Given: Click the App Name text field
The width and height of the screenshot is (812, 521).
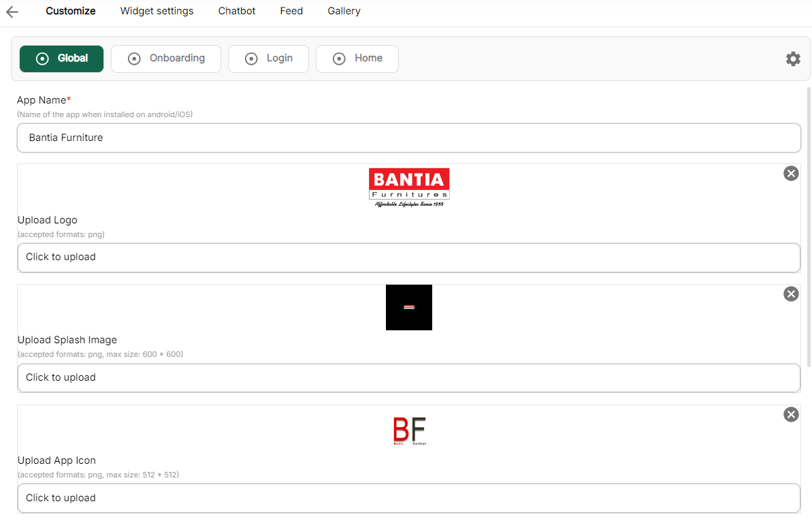Looking at the screenshot, I should [x=408, y=138].
